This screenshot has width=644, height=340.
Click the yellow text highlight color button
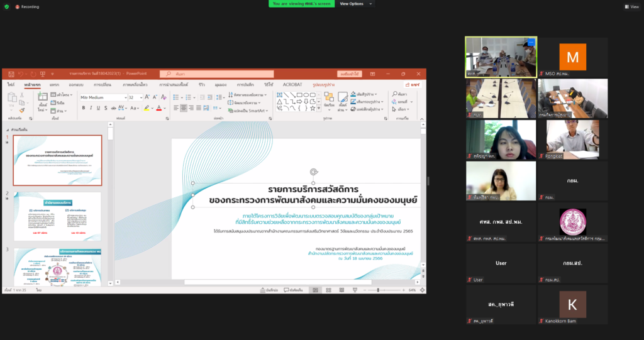click(146, 108)
